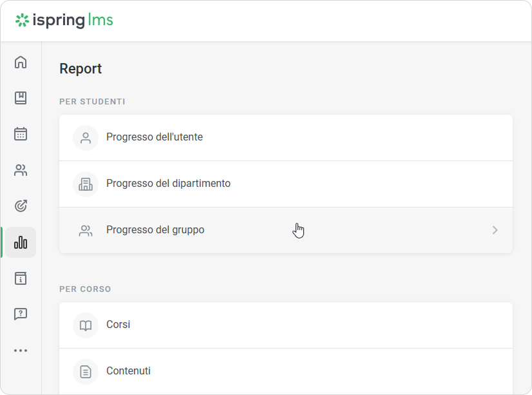Screen dimensions: 532x395
Task: Open Progresso del dipartimento report
Action: click(x=168, y=184)
